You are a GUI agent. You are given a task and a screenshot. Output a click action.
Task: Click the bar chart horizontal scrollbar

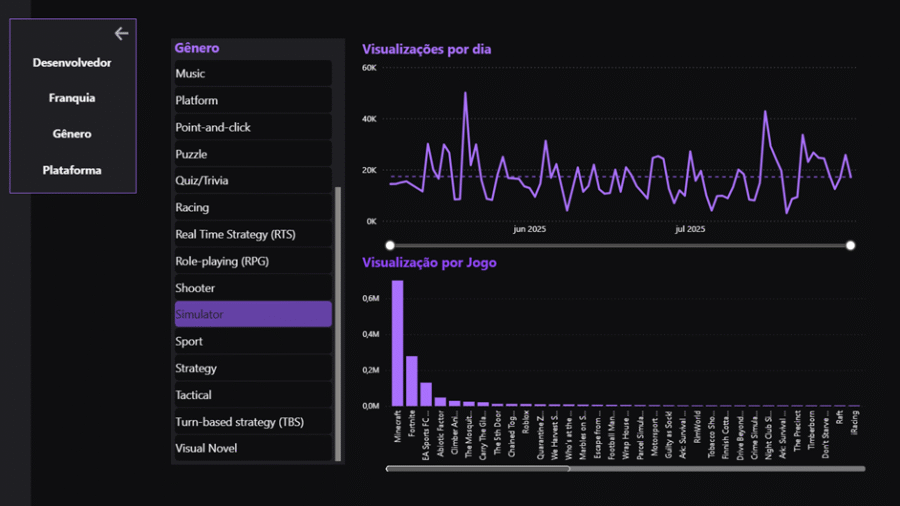pyautogui.click(x=478, y=468)
